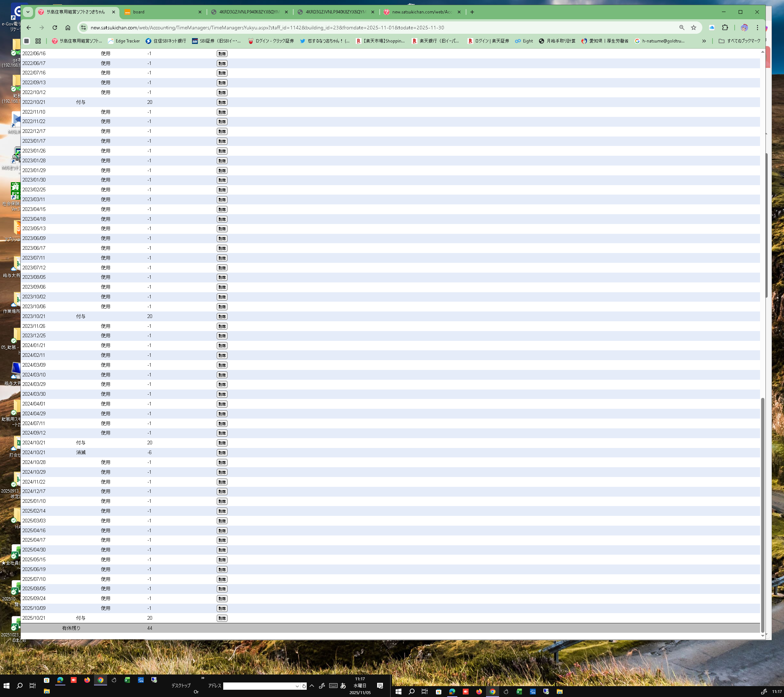Image resolution: width=784 pixels, height=697 pixels.
Task: Delete the 2025/10/21 付与 entry
Action: 222,618
